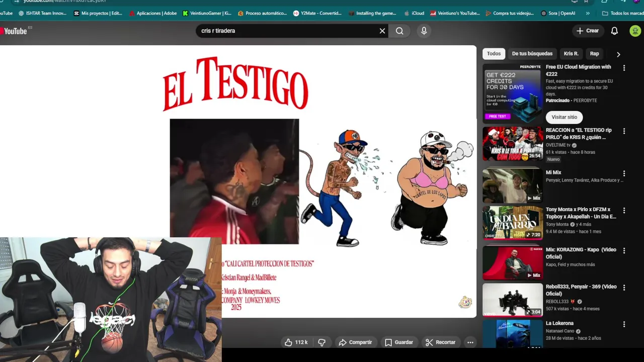Open options menu for the Tony Monta video

pyautogui.click(x=624, y=211)
